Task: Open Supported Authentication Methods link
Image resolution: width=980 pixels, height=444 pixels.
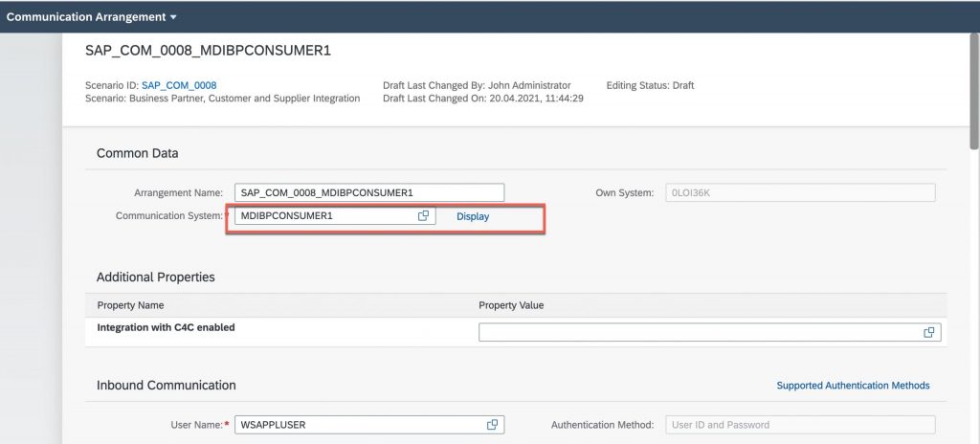Action: 853,386
